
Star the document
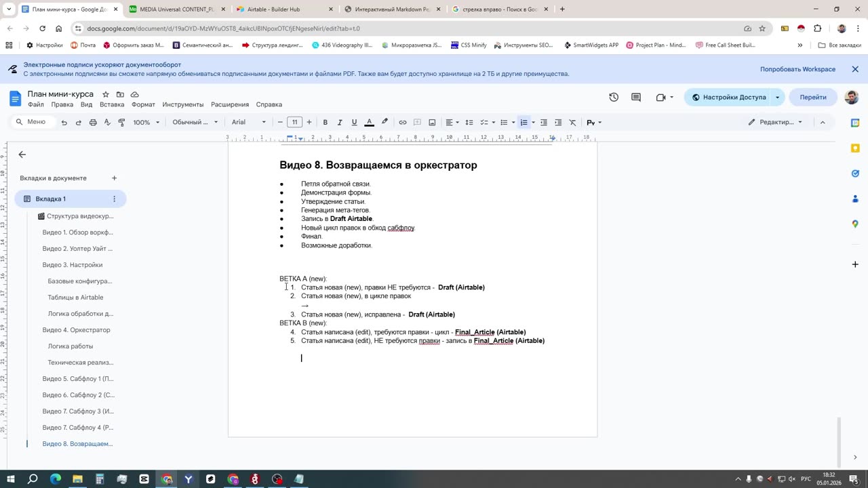106,94
